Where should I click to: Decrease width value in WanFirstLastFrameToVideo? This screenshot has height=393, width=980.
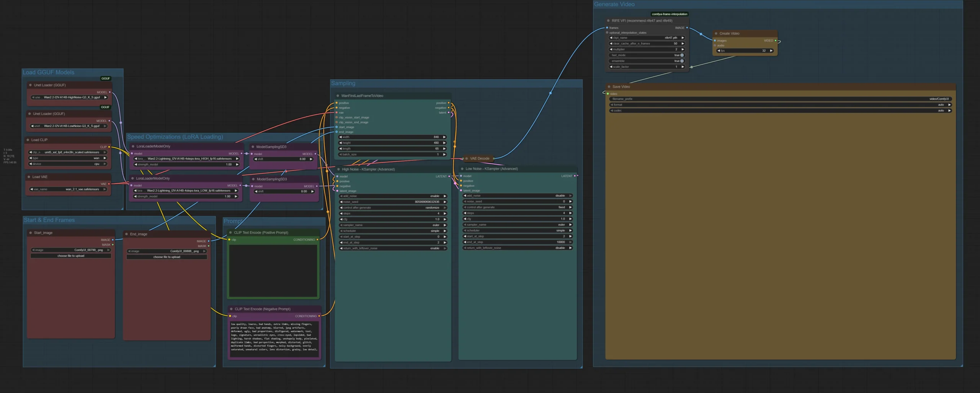tap(341, 137)
